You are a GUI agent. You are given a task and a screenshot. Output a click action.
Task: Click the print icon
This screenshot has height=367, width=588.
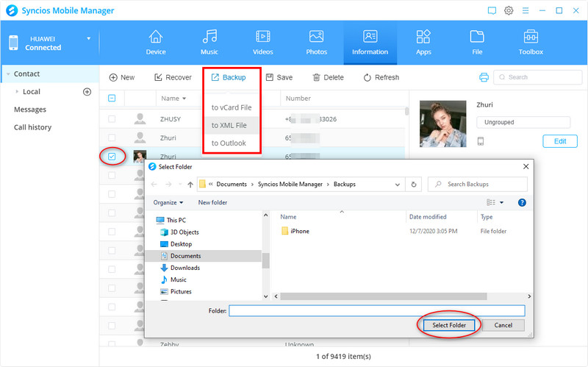click(484, 77)
